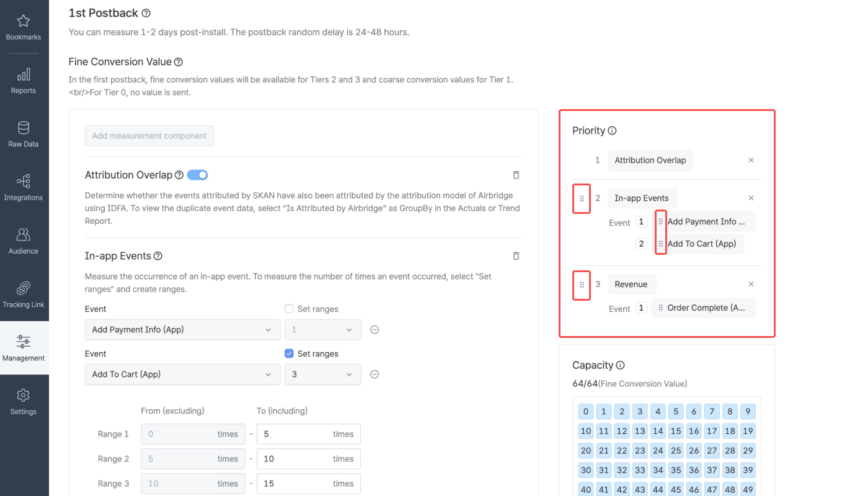The height and width of the screenshot is (496, 868).
Task: Select Revenue priority chip
Action: 631,285
